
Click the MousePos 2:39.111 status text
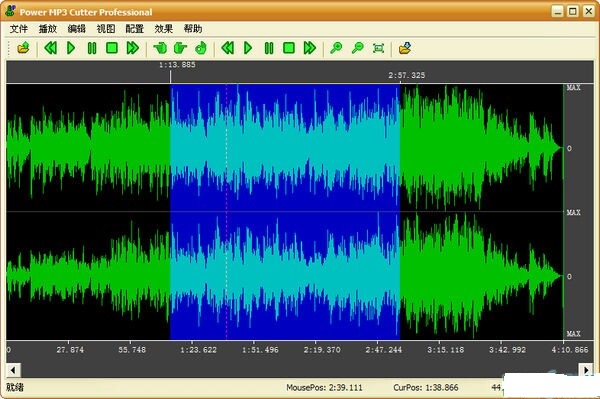pyautogui.click(x=324, y=388)
